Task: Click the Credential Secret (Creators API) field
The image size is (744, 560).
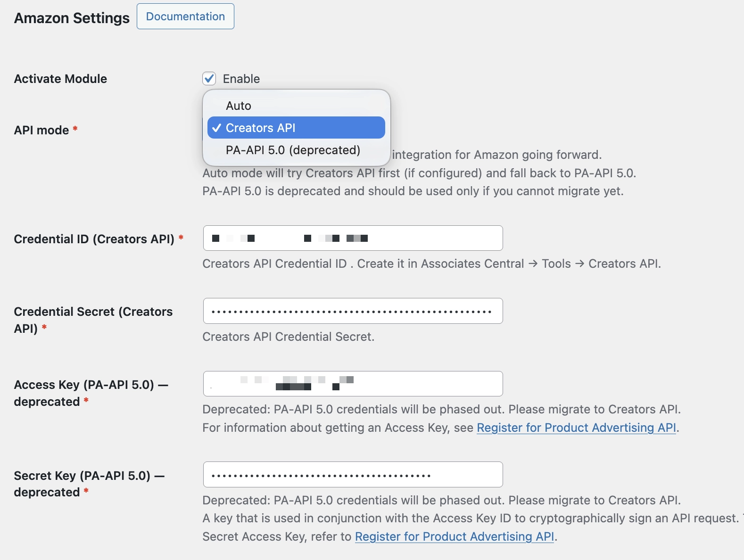Action: pos(353,311)
